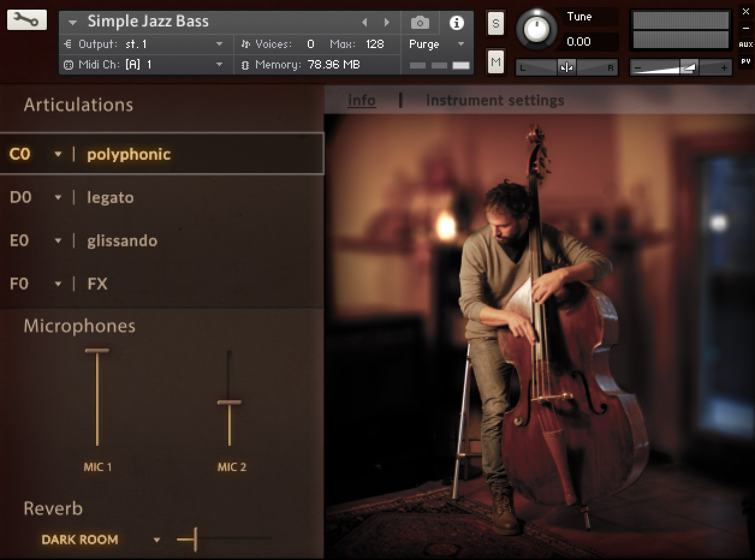Solo the instrument with the S button
The image size is (755, 560).
tap(495, 24)
